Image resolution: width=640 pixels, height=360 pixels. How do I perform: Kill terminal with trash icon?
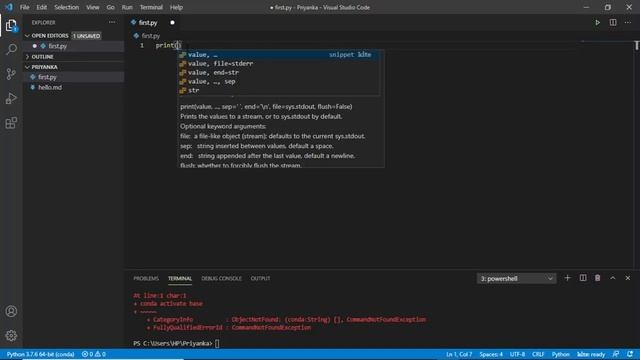597,278
